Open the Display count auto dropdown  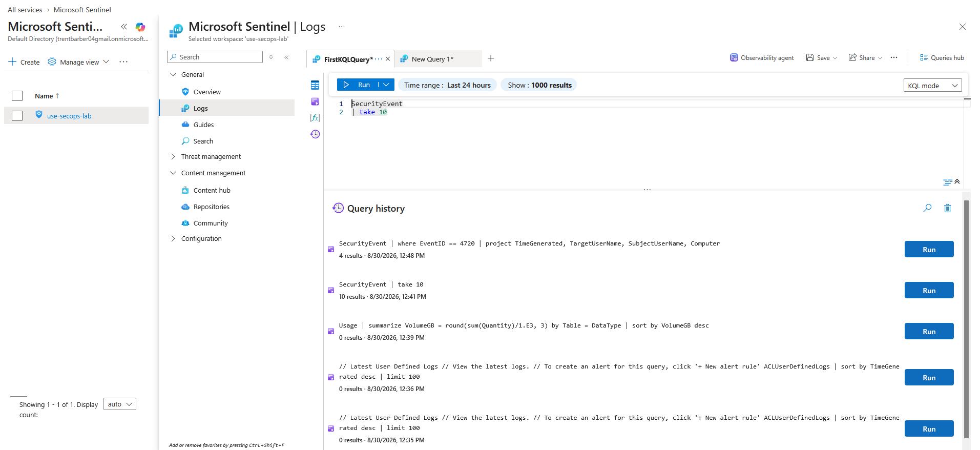click(x=120, y=404)
